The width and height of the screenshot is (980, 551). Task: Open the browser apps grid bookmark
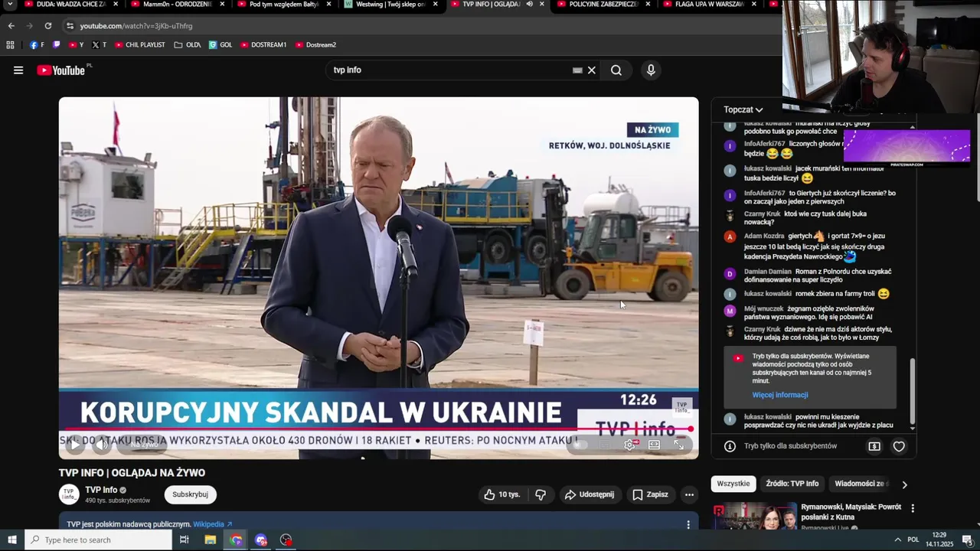click(10, 44)
